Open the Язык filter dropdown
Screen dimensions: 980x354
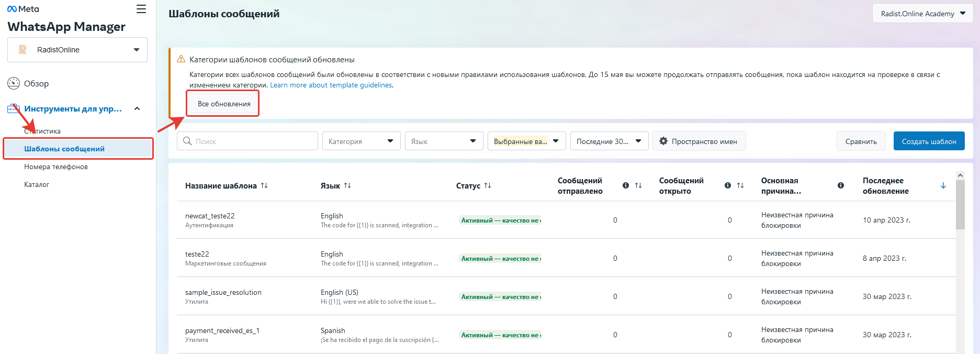pos(444,141)
